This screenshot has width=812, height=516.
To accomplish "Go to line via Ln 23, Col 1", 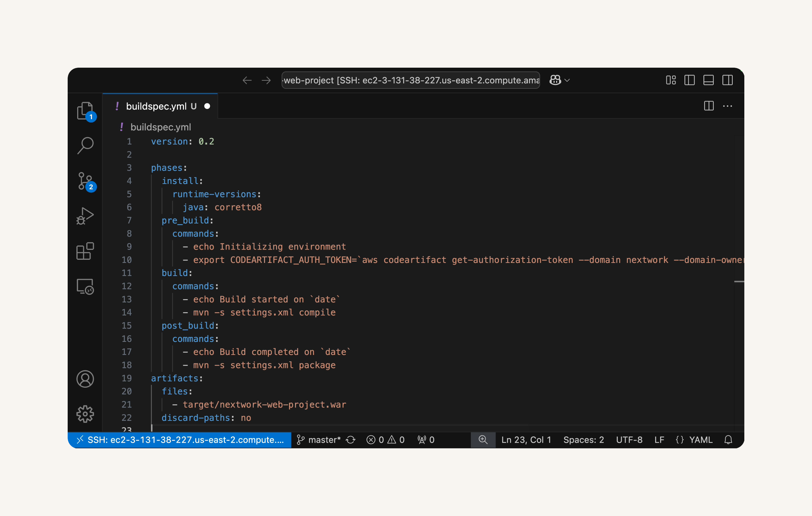I will tap(526, 440).
